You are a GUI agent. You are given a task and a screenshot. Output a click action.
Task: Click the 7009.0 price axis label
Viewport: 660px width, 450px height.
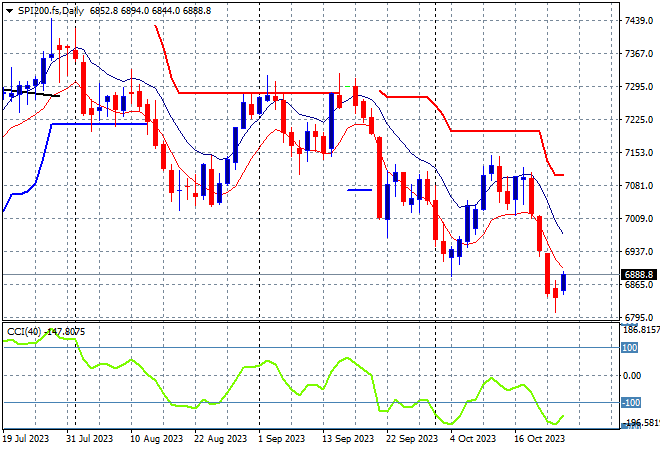click(639, 218)
